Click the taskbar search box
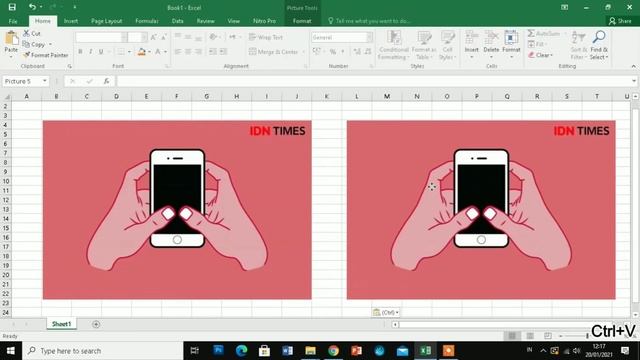The image size is (640, 360). point(103,351)
